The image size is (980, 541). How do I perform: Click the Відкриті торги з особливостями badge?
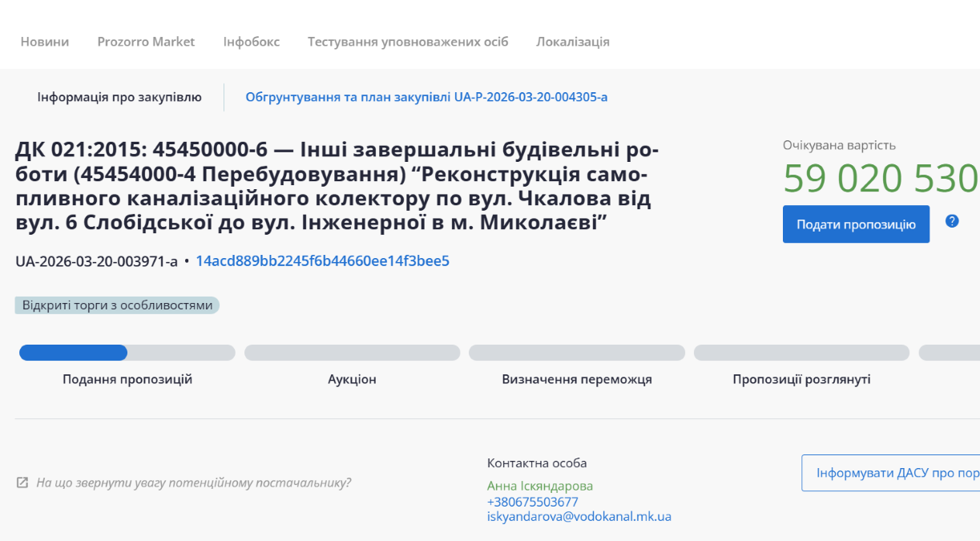coord(117,305)
